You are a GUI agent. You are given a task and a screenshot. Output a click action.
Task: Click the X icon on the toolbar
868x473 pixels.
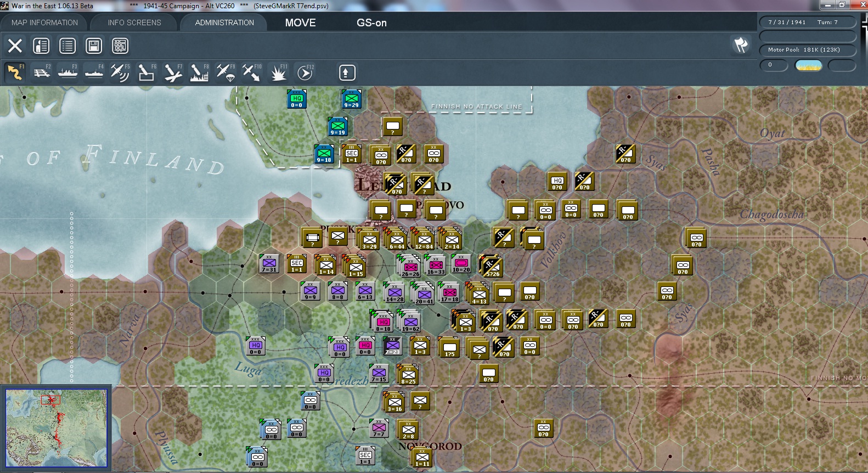(15, 46)
